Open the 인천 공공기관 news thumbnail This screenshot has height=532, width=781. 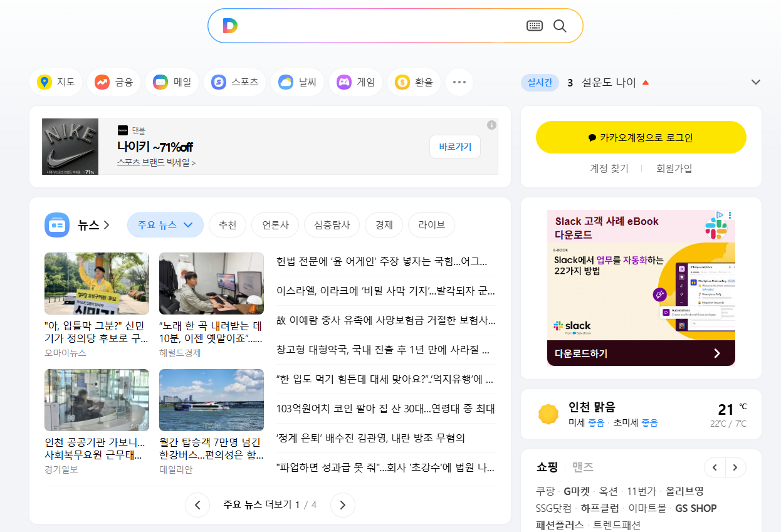tap(97, 400)
